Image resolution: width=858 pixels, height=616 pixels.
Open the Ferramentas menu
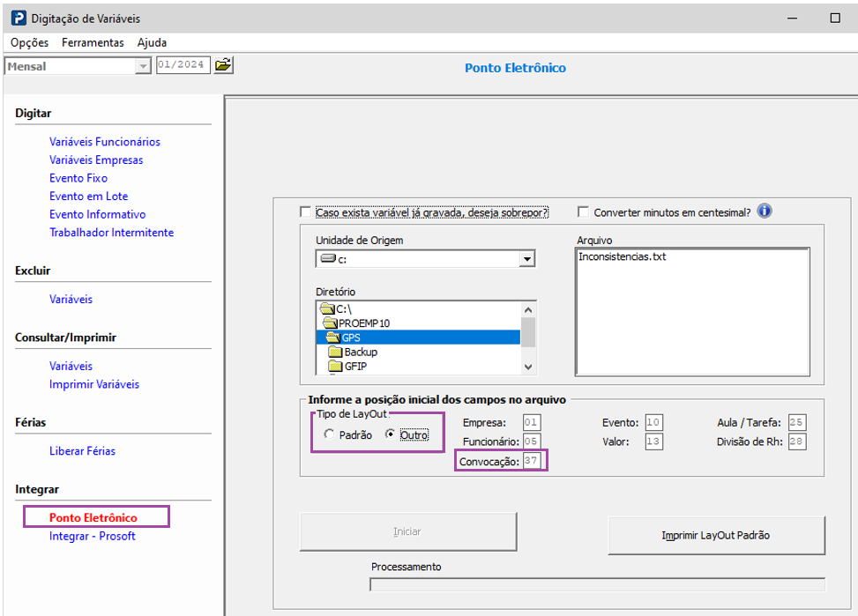(93, 42)
